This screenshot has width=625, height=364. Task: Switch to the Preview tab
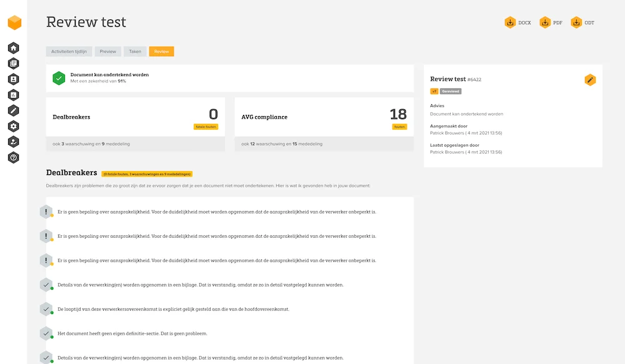tap(108, 51)
